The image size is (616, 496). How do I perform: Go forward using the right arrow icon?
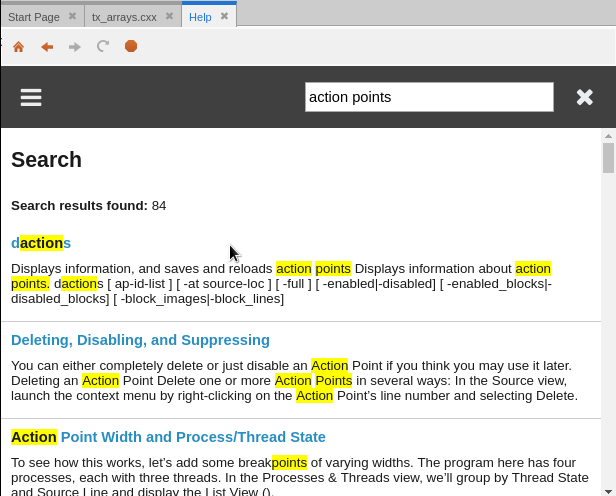74,46
